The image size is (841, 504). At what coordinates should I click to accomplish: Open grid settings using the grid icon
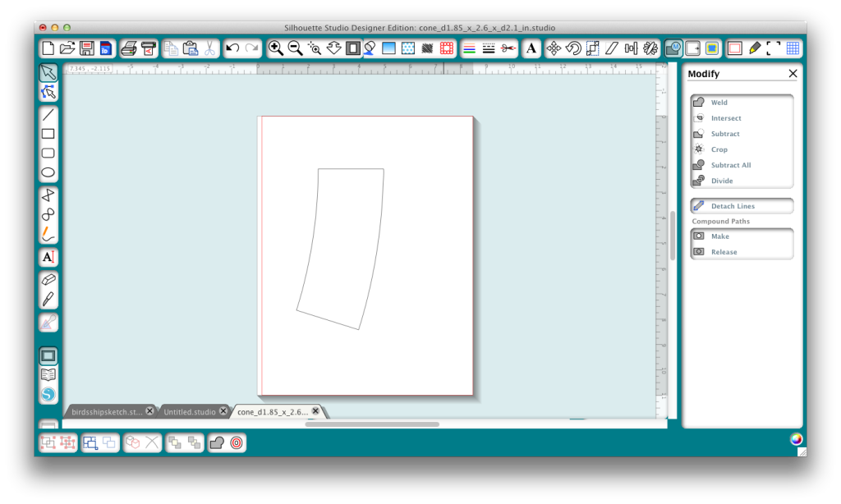click(x=793, y=48)
